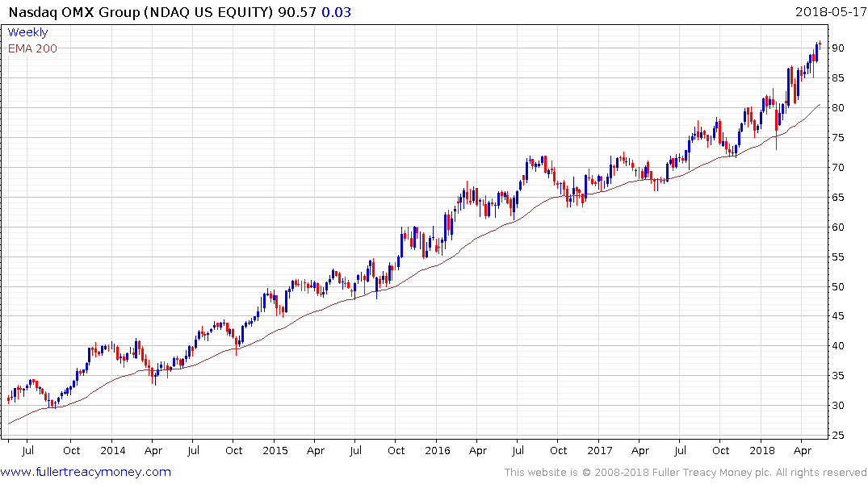Click the EMA 200 line endpoint near 80
The image size is (868, 484).
point(820,105)
